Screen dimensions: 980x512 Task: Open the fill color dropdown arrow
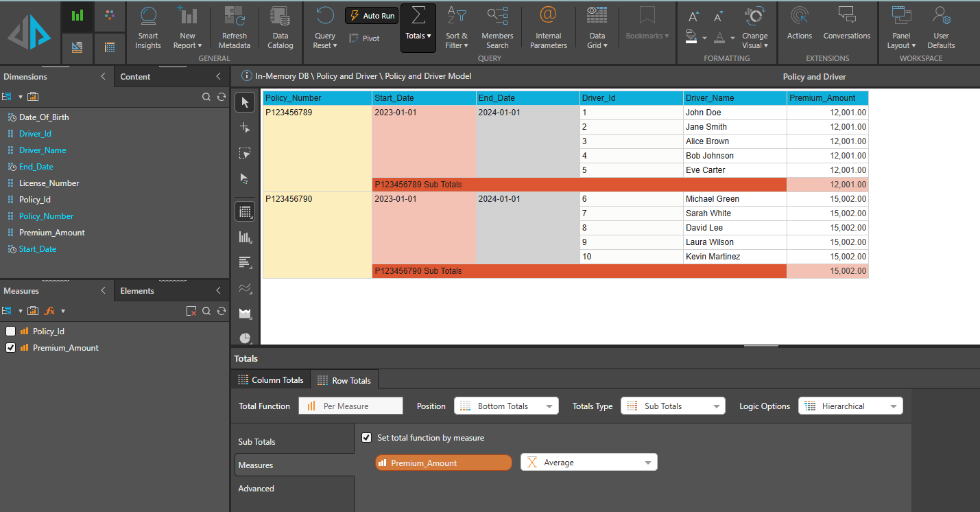click(x=704, y=38)
